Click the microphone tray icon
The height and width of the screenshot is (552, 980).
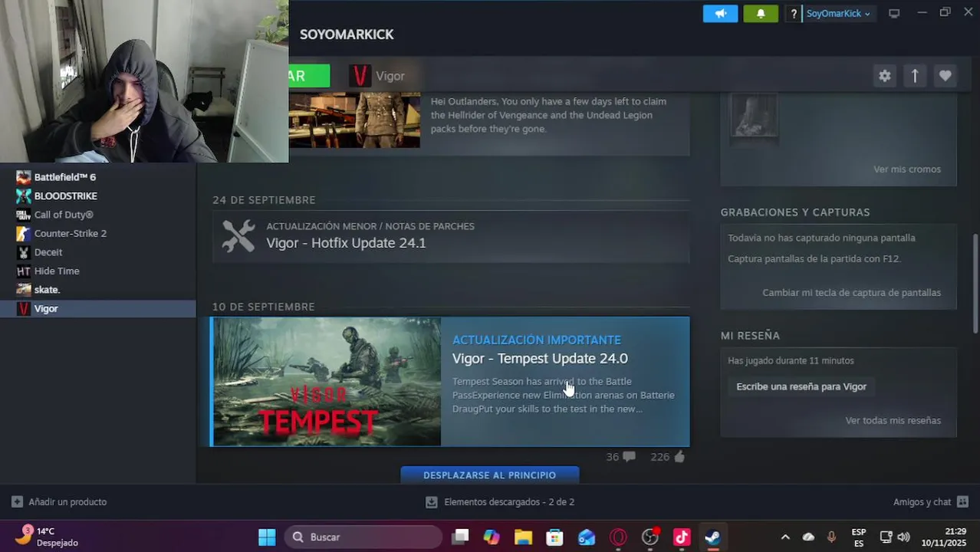(831, 537)
